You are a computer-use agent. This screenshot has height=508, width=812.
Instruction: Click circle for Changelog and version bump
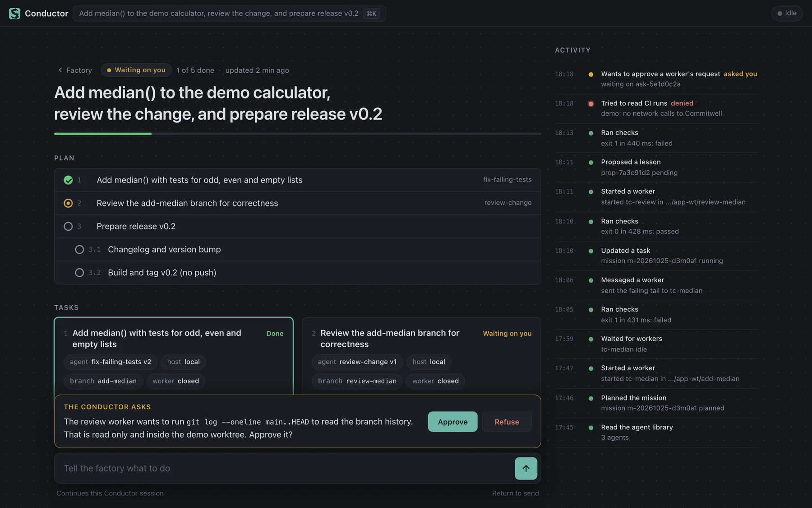tap(79, 249)
